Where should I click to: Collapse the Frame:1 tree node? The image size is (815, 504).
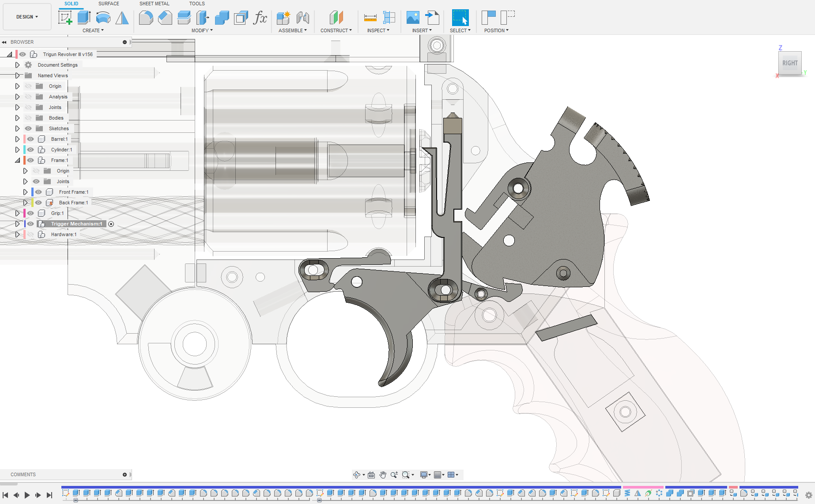[17, 160]
